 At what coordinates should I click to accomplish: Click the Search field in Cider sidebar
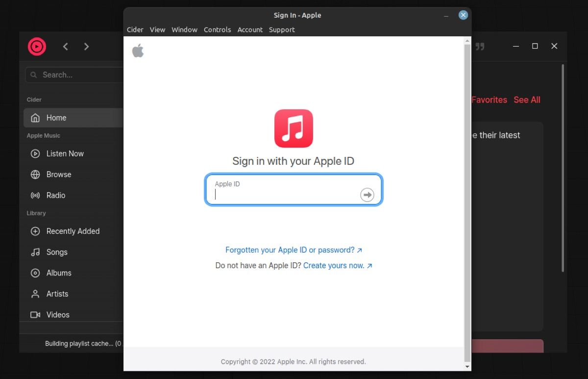pos(74,75)
